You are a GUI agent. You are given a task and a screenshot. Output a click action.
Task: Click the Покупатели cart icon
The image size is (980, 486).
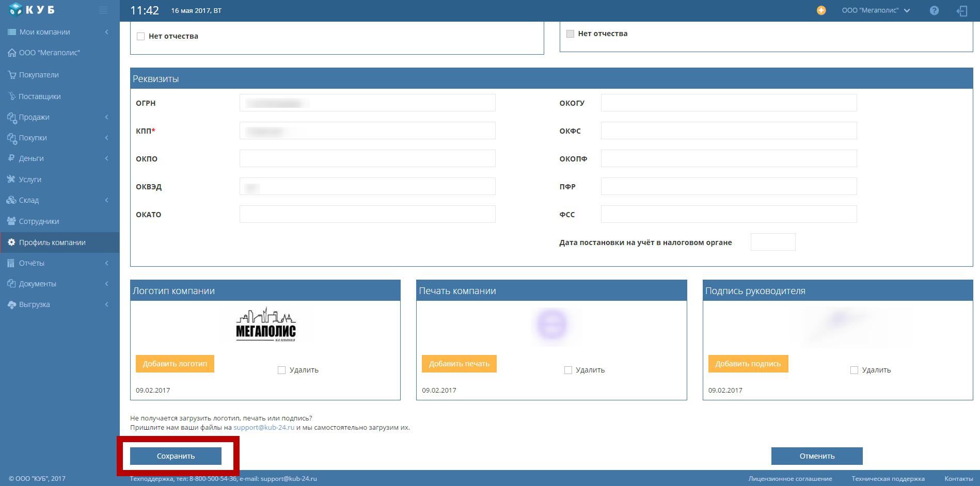(12, 75)
